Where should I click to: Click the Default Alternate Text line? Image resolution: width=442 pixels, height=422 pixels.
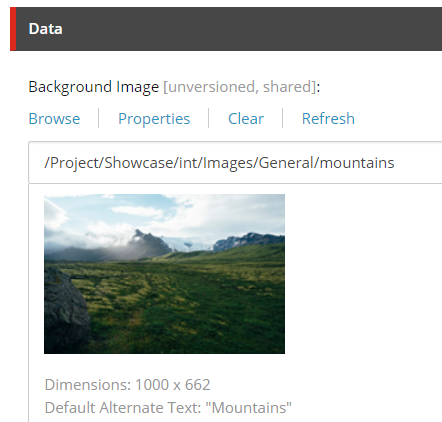point(168,408)
